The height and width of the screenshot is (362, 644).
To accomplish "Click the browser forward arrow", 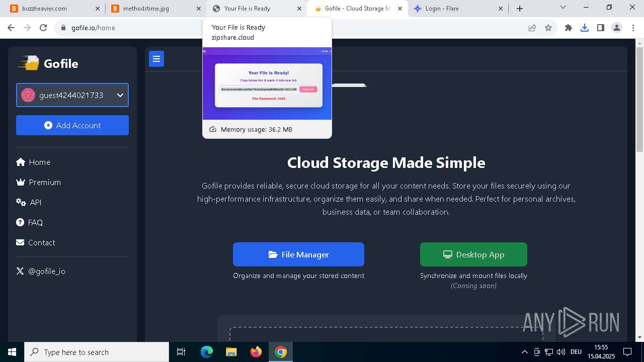I will (27, 28).
